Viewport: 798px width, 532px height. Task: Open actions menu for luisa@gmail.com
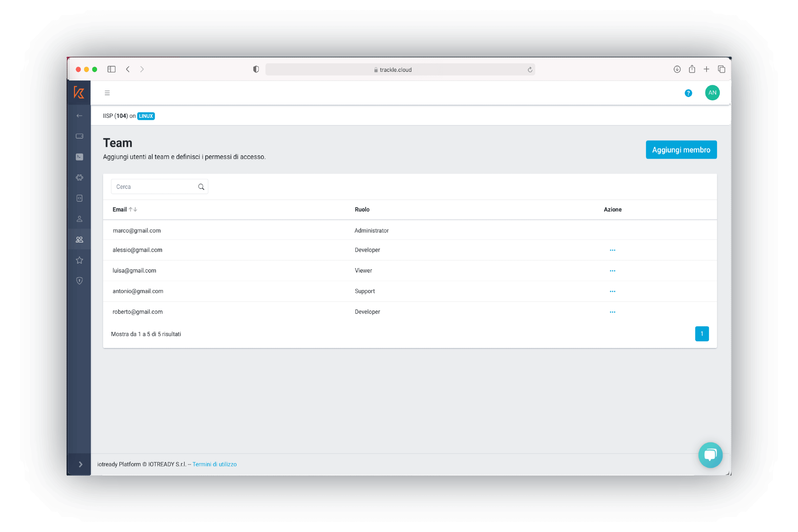(x=612, y=271)
